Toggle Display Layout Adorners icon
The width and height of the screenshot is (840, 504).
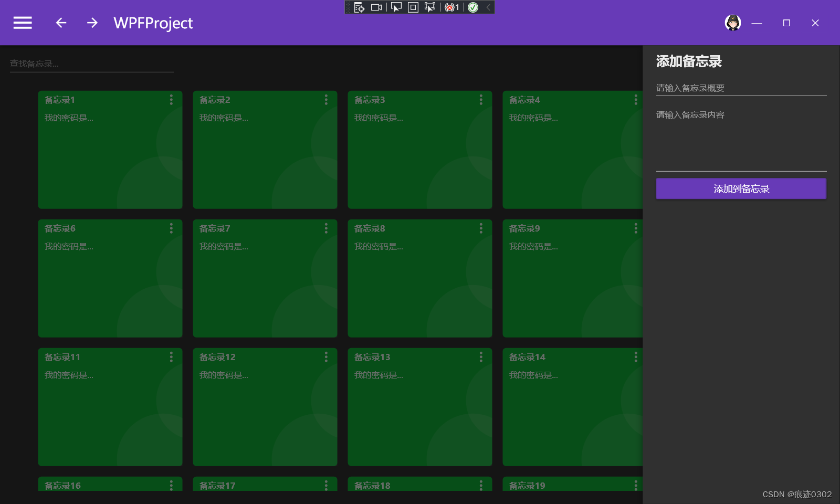[413, 7]
